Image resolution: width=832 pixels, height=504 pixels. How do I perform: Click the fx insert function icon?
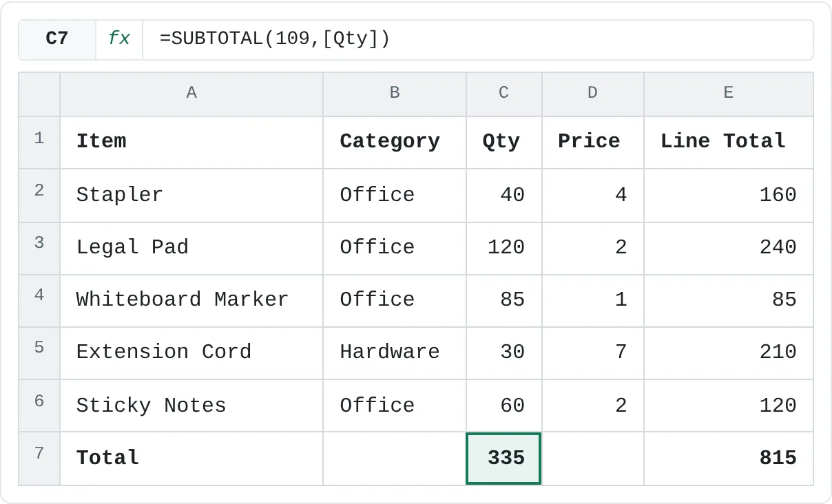(x=119, y=39)
